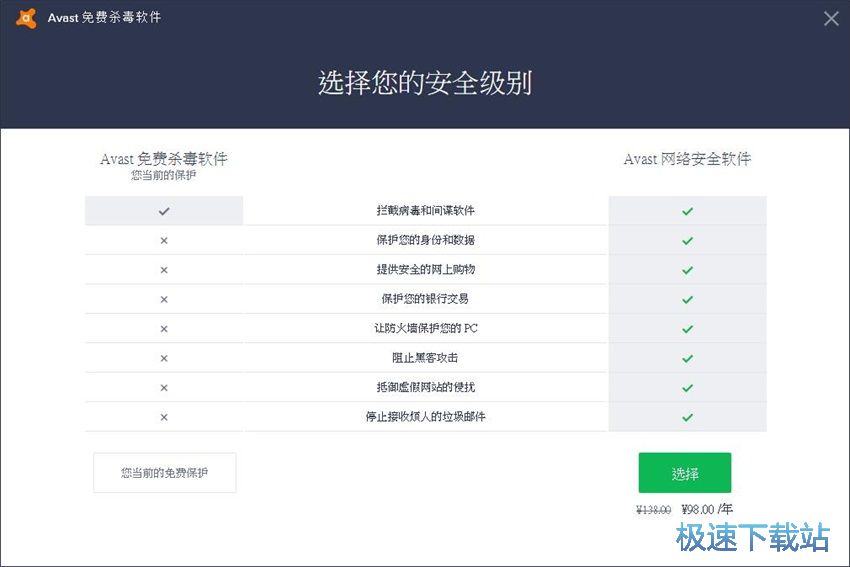Viewport: 850px width, 567px height.
Task: Click the X mark in the 让防火墙保护您的 PC row
Action: 164,328
